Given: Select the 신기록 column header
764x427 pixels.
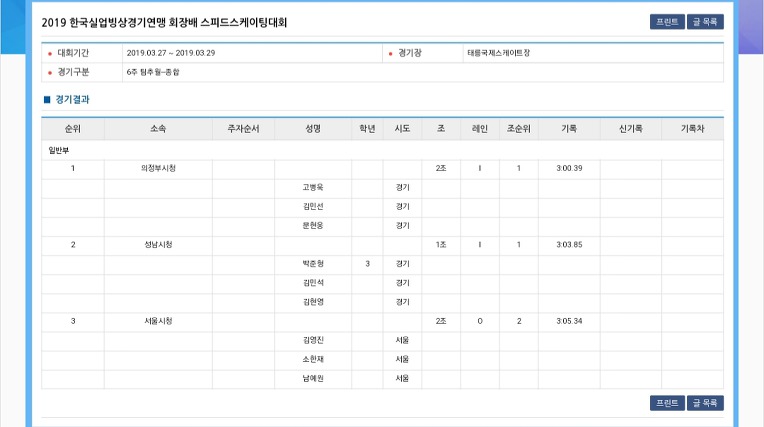Looking at the screenshot, I should click(630, 129).
